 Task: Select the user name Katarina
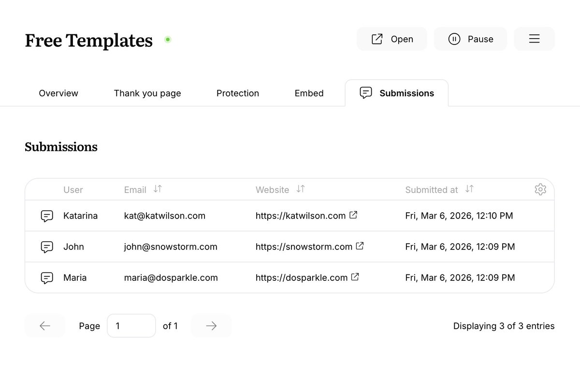80,216
